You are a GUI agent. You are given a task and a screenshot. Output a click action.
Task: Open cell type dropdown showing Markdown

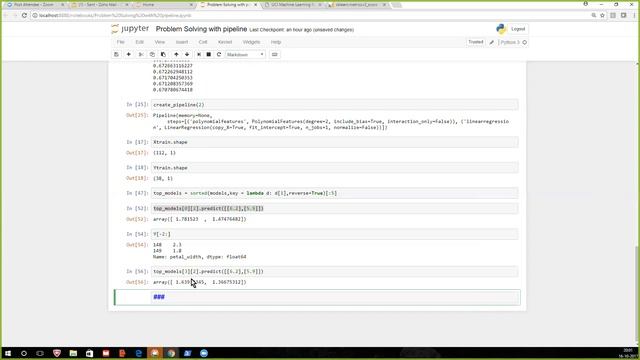(245, 54)
